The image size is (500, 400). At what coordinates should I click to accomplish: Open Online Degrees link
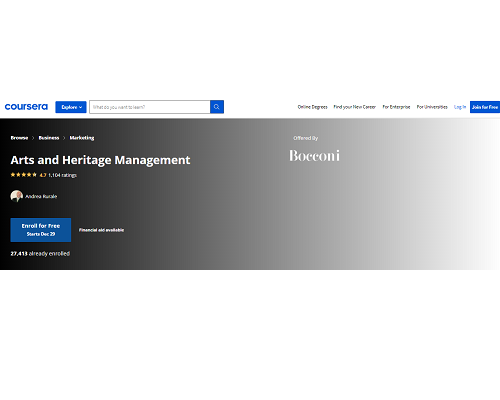312,107
